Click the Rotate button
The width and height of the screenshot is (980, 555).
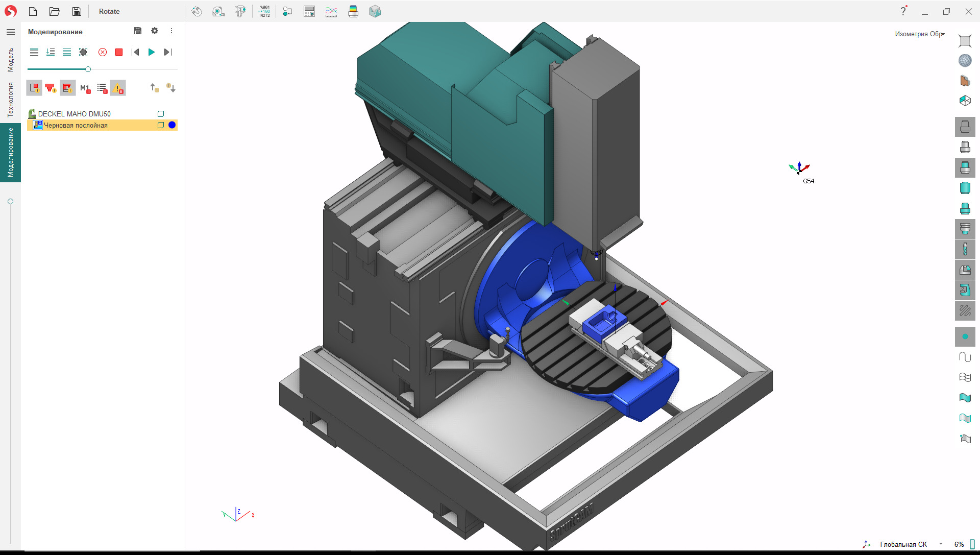[109, 11]
